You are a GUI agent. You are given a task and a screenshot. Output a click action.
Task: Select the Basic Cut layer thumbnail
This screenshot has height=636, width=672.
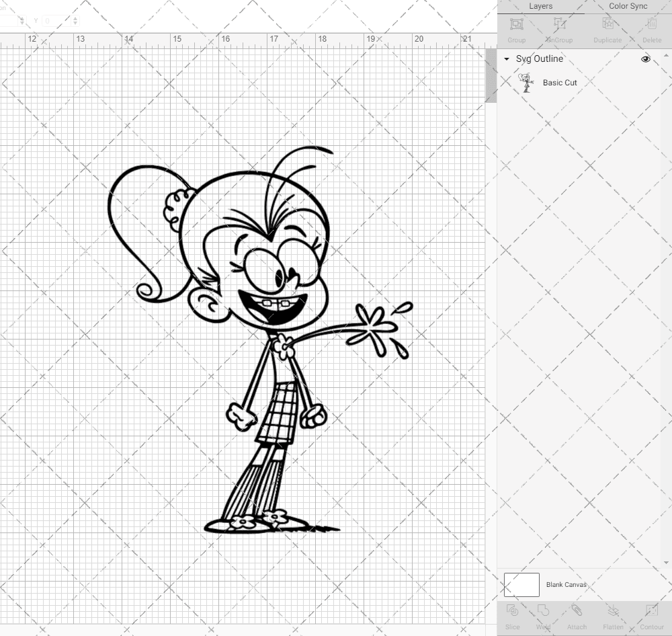coord(526,83)
